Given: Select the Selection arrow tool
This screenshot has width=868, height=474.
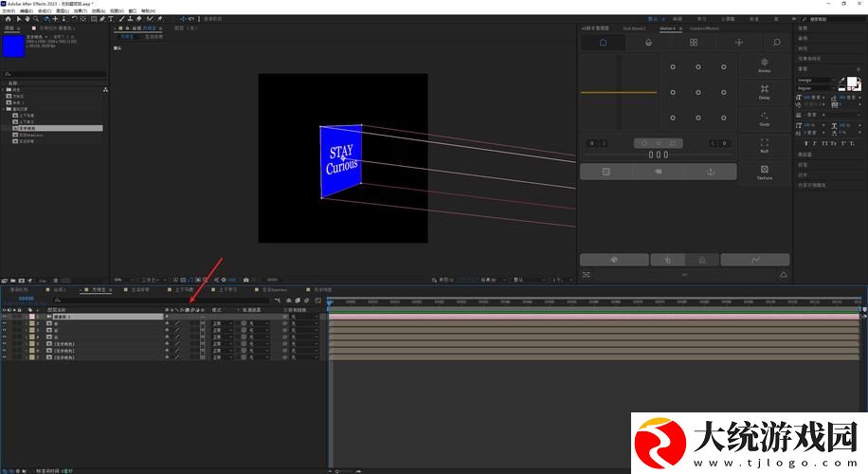Looking at the screenshot, I should (18, 19).
